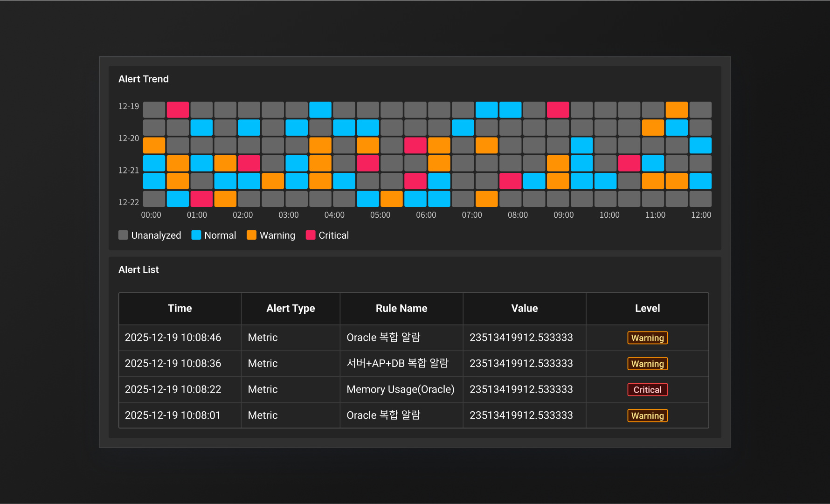Click the Alert Trend panel title
This screenshot has width=830, height=504.
click(144, 79)
